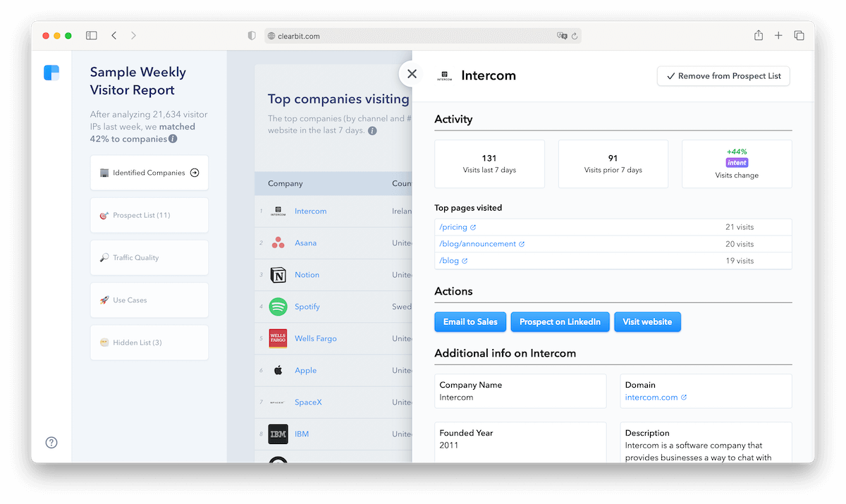Click the IBM logo in the table
The width and height of the screenshot is (846, 504).
tap(278, 434)
